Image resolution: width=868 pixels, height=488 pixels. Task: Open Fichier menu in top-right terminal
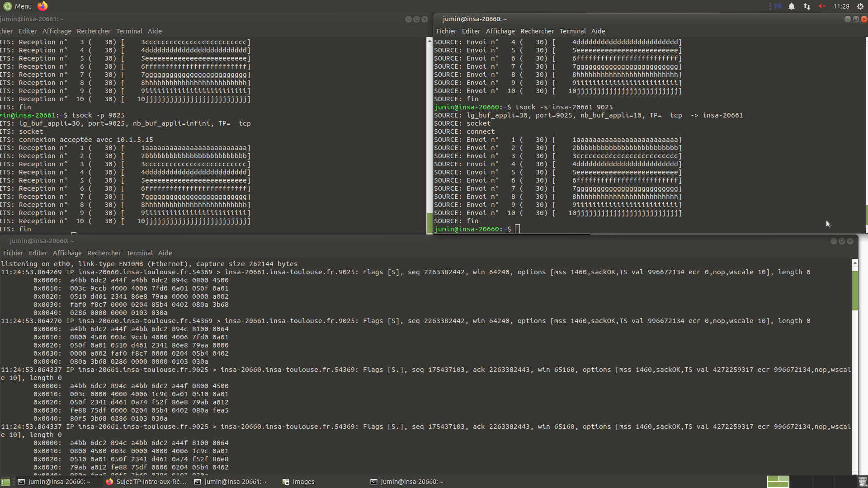[446, 31]
